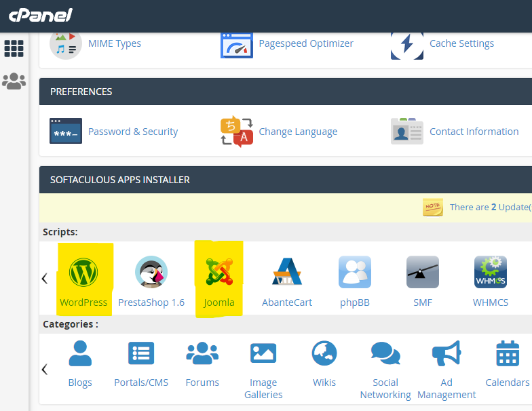Click the AbanteCart logo icon
This screenshot has height=411, width=532.
point(287,271)
